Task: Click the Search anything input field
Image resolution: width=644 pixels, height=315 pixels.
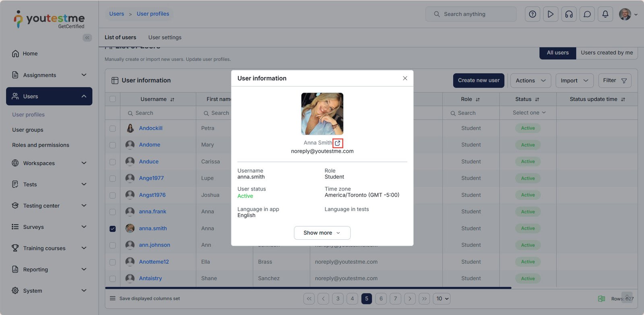Action: (x=471, y=14)
